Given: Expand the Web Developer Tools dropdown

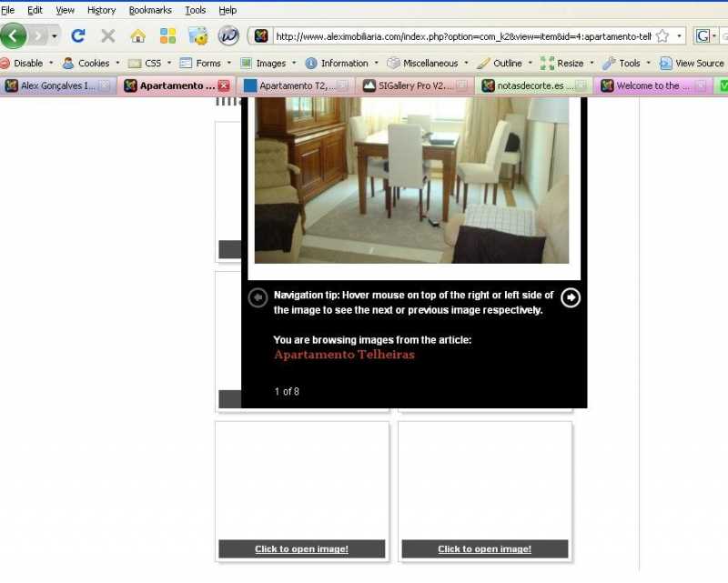Looking at the screenshot, I should pyautogui.click(x=649, y=63).
